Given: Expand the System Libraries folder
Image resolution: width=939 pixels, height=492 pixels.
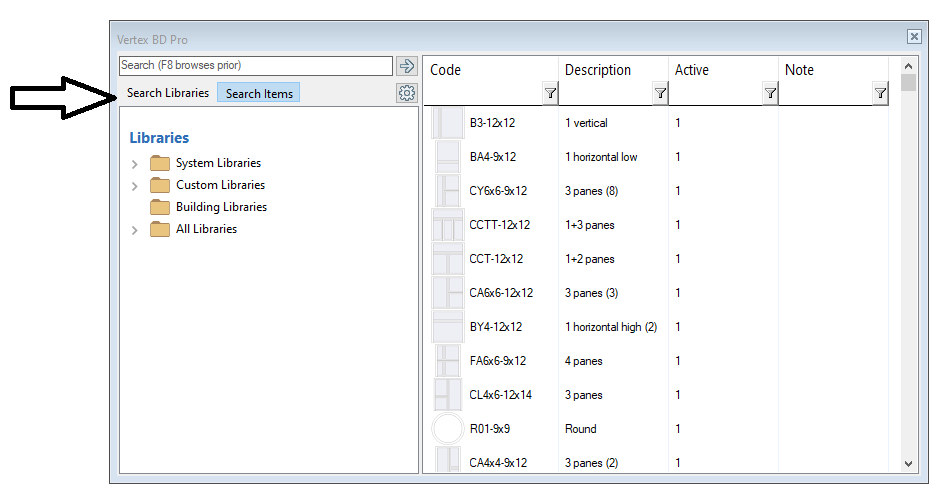Looking at the screenshot, I should coord(135,164).
